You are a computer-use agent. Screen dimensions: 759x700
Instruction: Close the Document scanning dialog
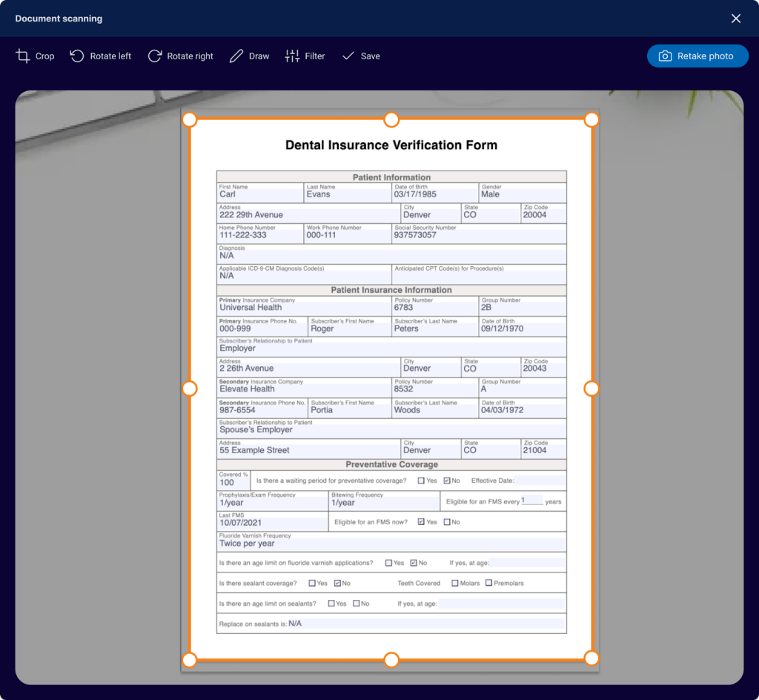pos(736,19)
